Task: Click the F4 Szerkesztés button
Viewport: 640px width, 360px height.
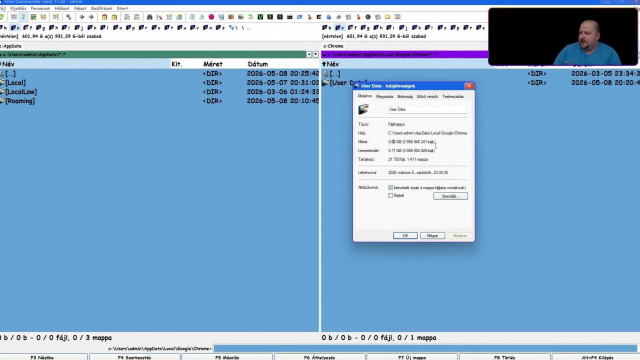Action: pos(134,357)
